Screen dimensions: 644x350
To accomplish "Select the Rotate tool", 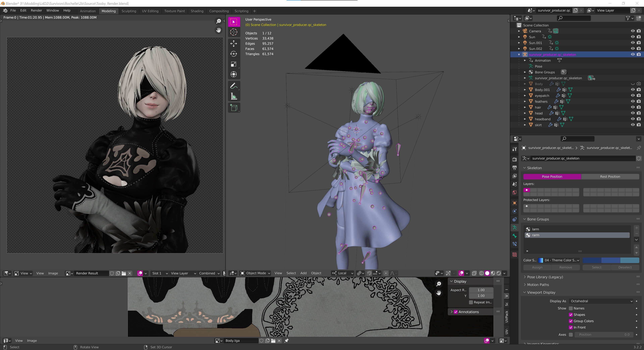I will [x=234, y=54].
